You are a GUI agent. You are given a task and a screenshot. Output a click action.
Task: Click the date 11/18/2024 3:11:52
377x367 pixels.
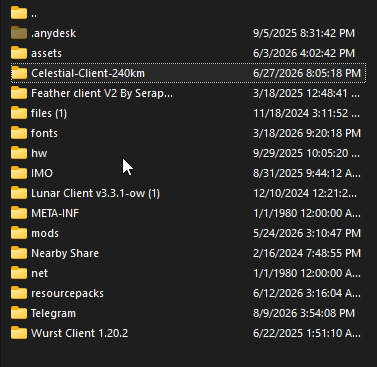click(x=306, y=113)
